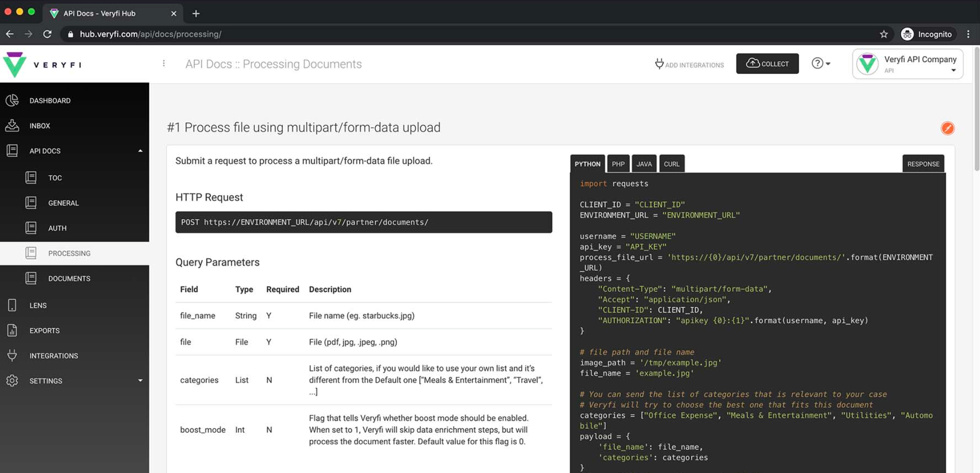Screen dimensions: 980x473
Task: Reload the page
Action: 47,34
